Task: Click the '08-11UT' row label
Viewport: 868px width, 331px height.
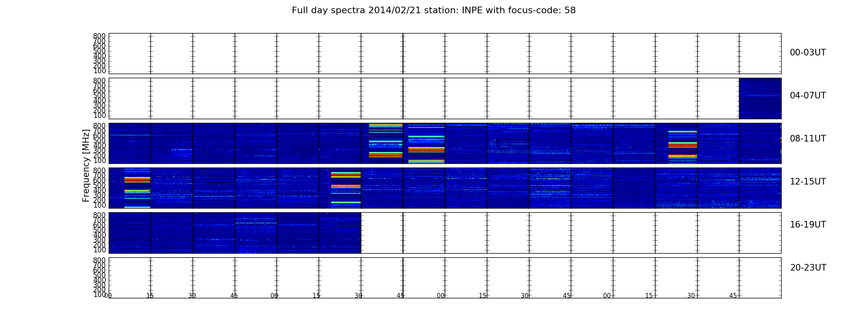Action: (808, 139)
